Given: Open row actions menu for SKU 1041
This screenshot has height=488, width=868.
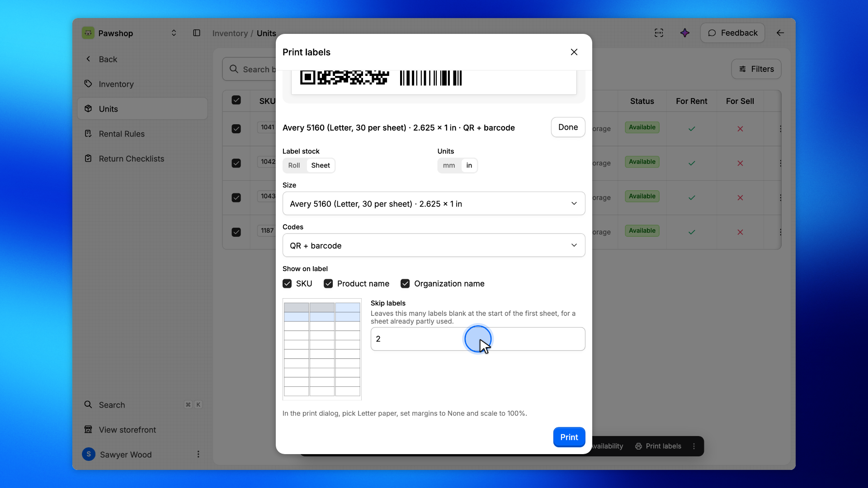Looking at the screenshot, I should (x=780, y=129).
